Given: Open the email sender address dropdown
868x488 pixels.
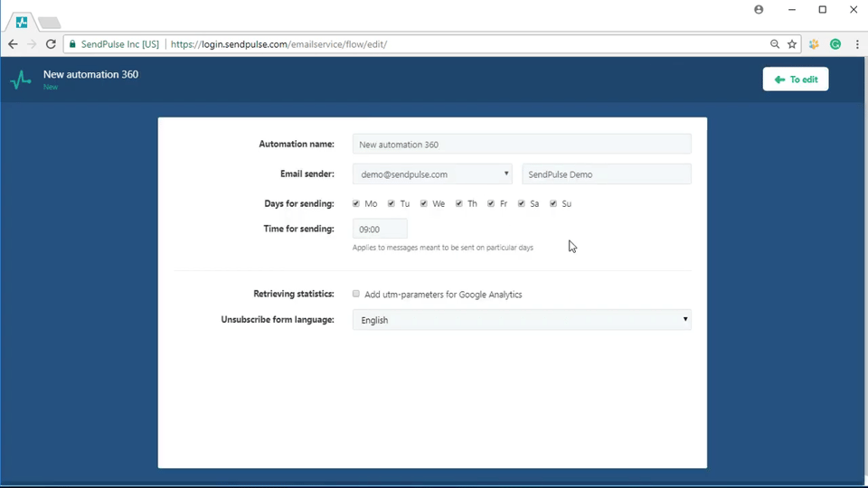Looking at the screenshot, I should coord(432,174).
